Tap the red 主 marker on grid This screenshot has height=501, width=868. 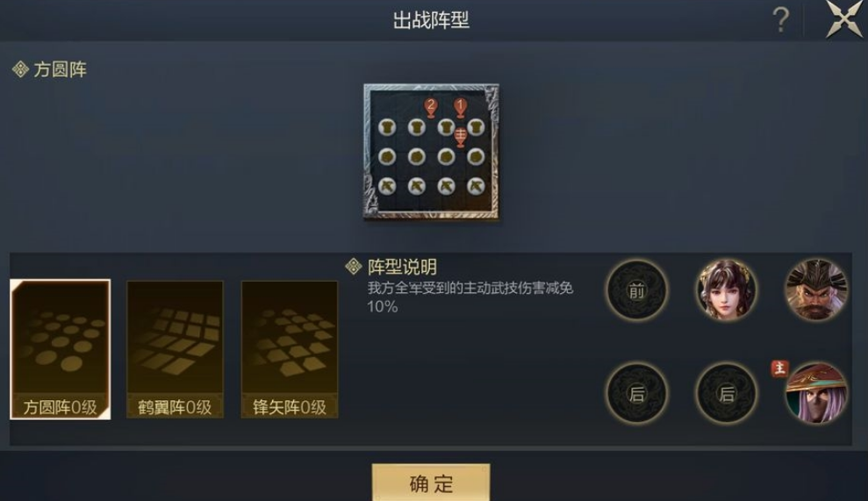[461, 137]
